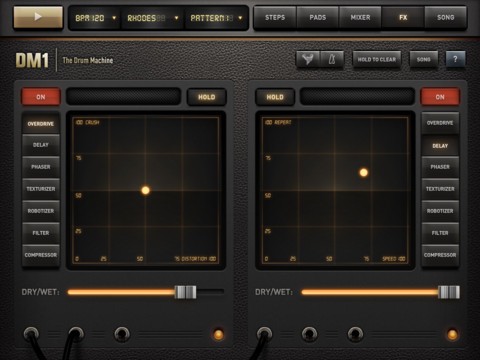The height and width of the screenshot is (360, 480).
Task: Click the left DRY/WET label
Action: click(x=40, y=292)
